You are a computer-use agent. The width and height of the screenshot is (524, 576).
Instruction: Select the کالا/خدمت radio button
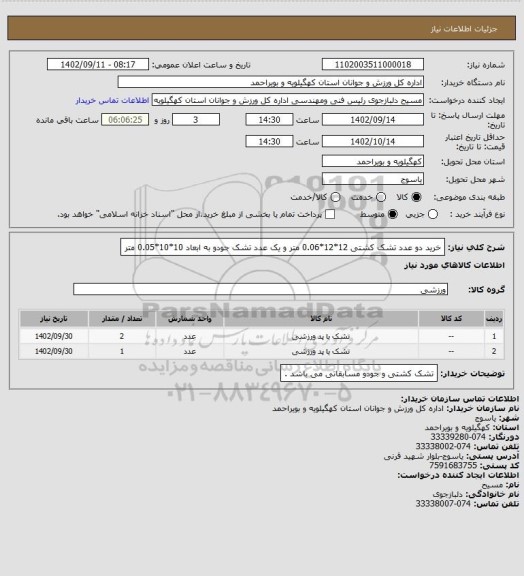click(335, 197)
